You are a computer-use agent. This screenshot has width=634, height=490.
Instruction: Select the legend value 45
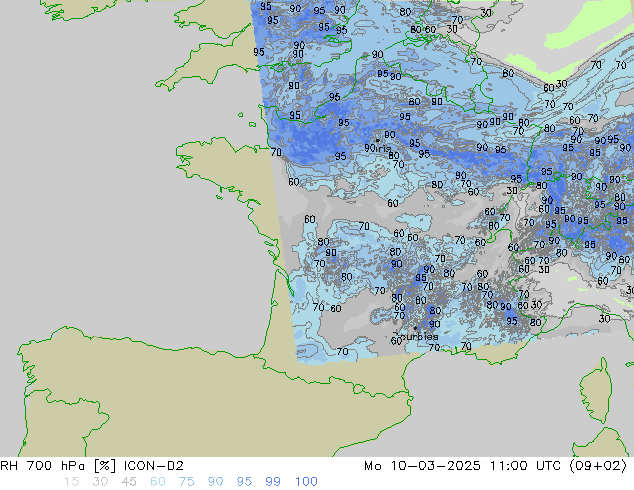click(x=129, y=482)
